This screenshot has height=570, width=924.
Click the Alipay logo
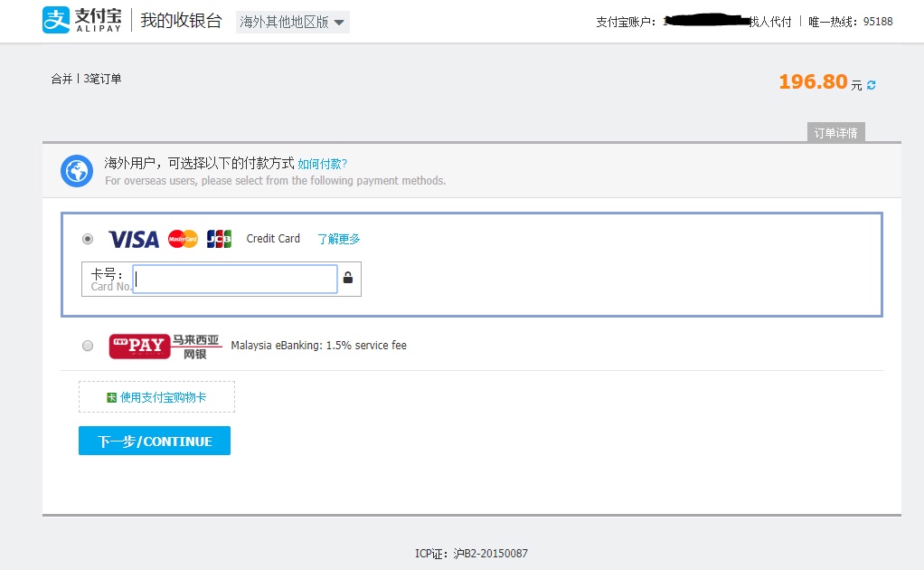[82, 21]
